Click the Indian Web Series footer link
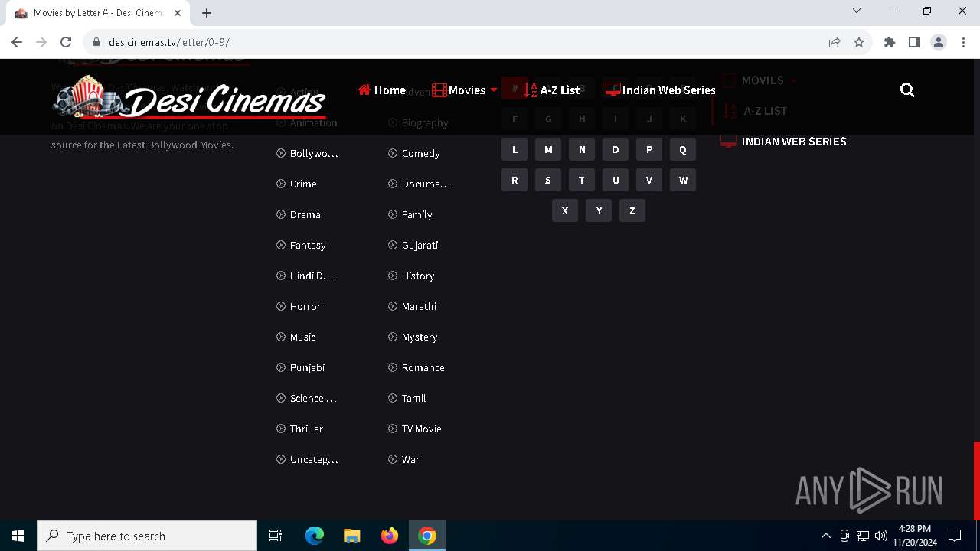This screenshot has height=551, width=980. 784,142
